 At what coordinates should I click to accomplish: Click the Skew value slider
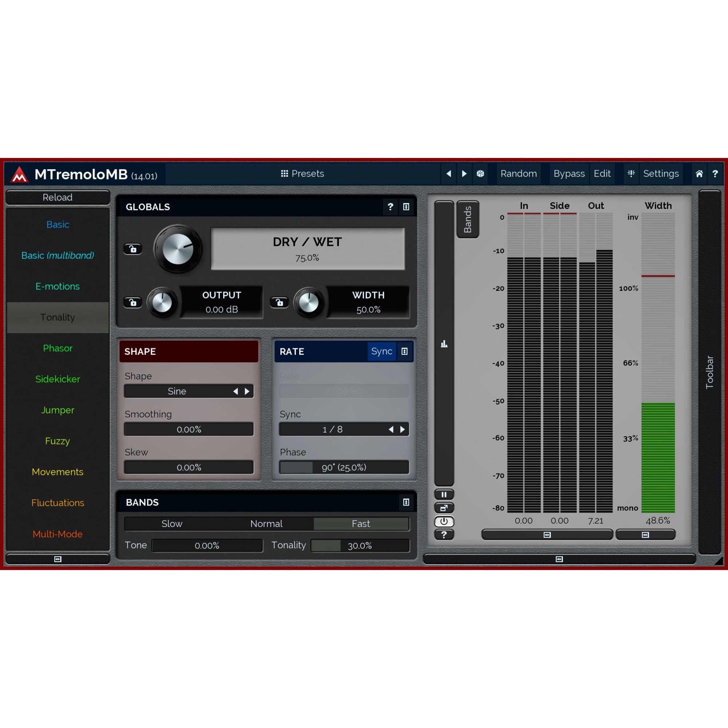coord(189,468)
